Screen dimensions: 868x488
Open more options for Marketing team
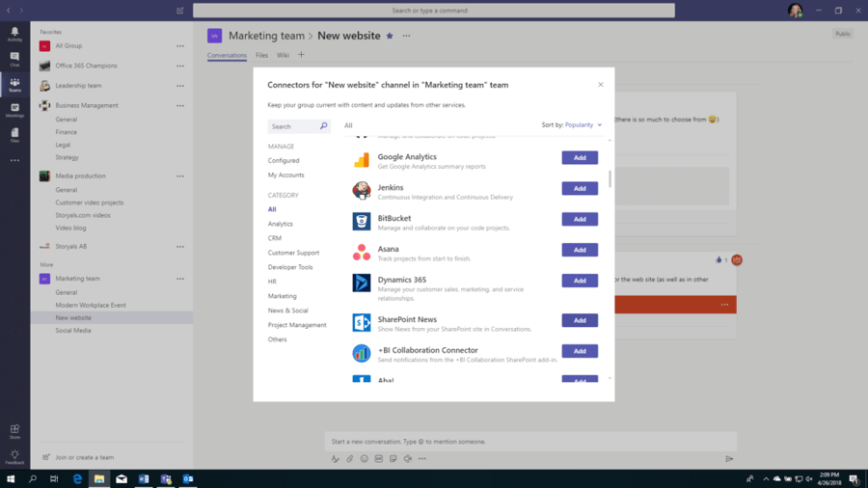(180, 279)
